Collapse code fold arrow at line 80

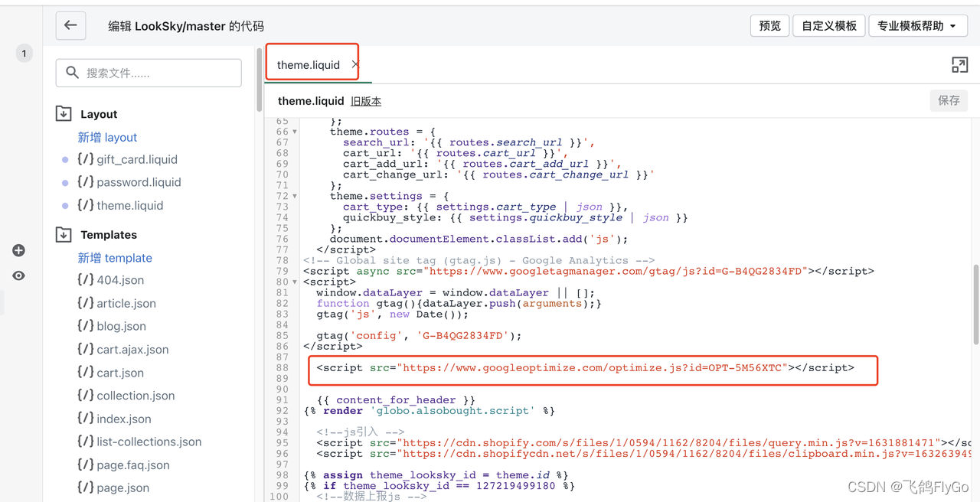(x=295, y=282)
